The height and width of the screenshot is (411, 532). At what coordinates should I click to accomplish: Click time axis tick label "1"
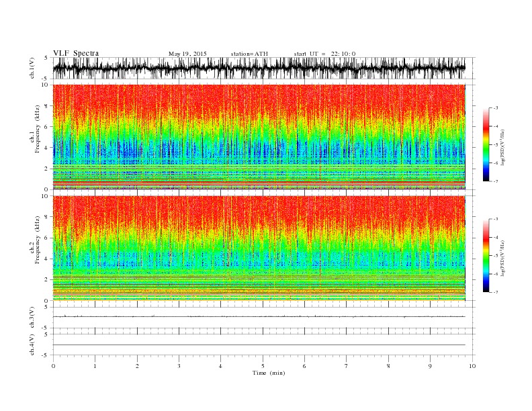(95, 366)
